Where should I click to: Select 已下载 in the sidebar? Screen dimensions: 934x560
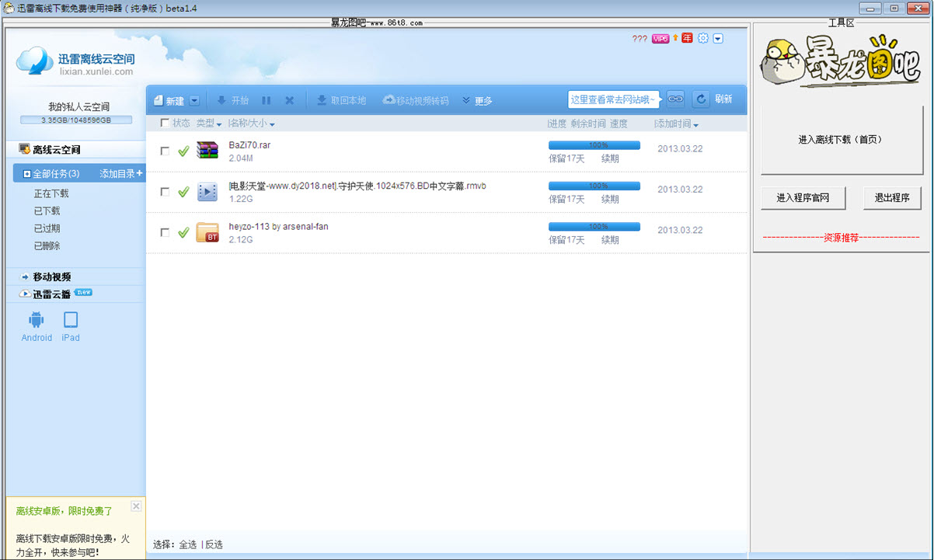click(x=47, y=210)
